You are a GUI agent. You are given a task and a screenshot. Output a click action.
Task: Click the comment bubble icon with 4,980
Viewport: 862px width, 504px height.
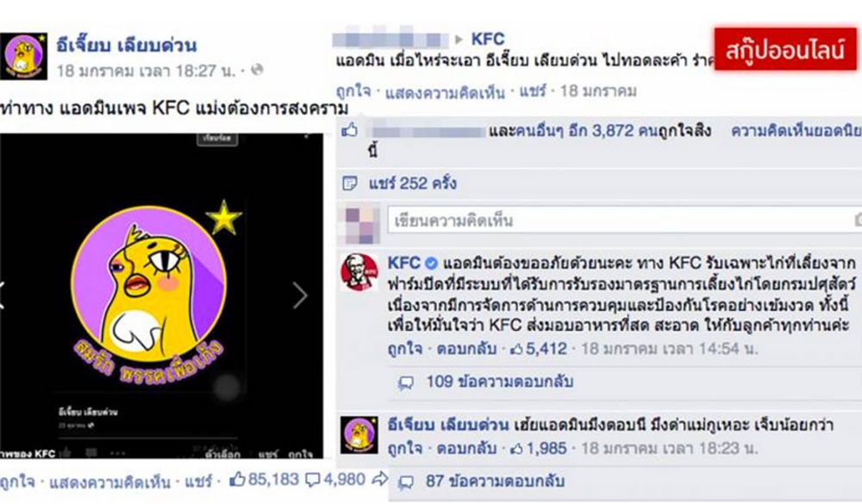(312, 481)
